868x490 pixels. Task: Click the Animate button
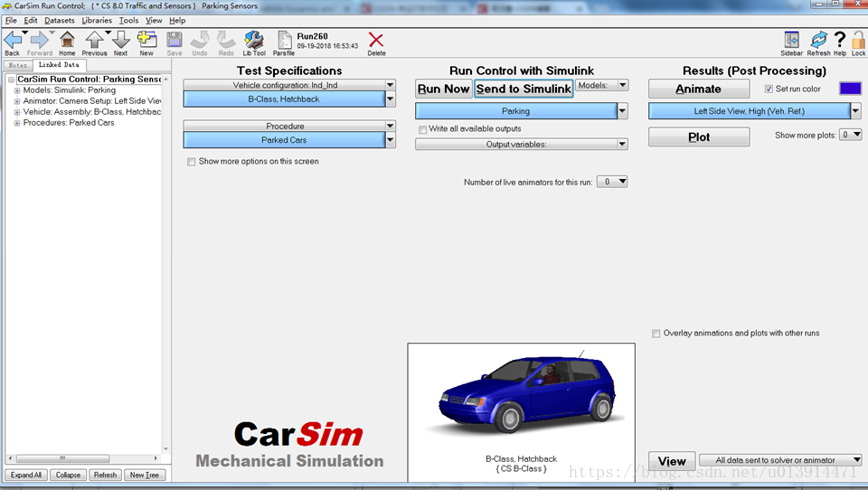(x=699, y=89)
